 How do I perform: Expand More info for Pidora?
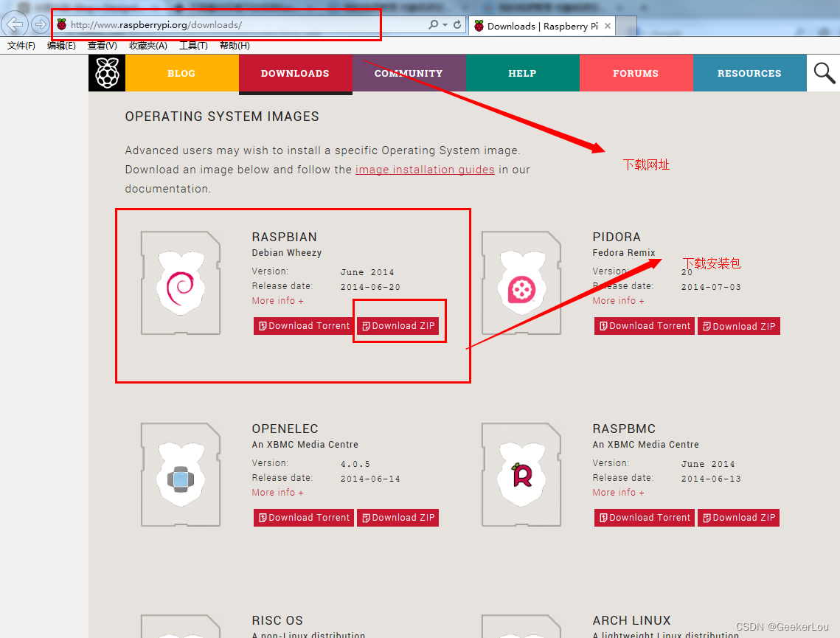pos(618,301)
